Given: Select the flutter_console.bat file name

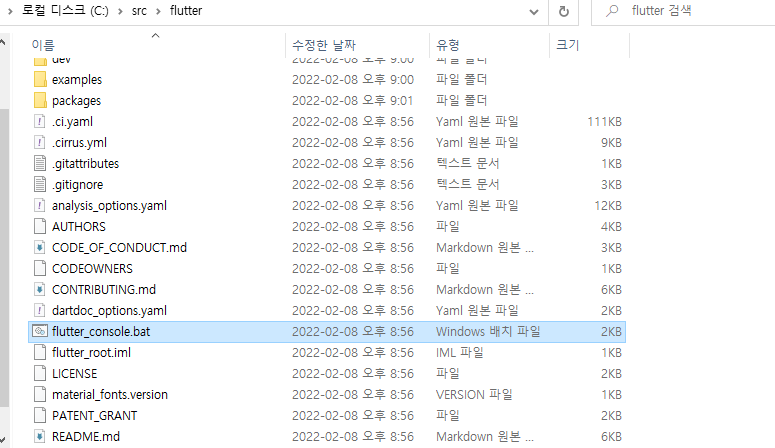Looking at the screenshot, I should [x=101, y=331].
